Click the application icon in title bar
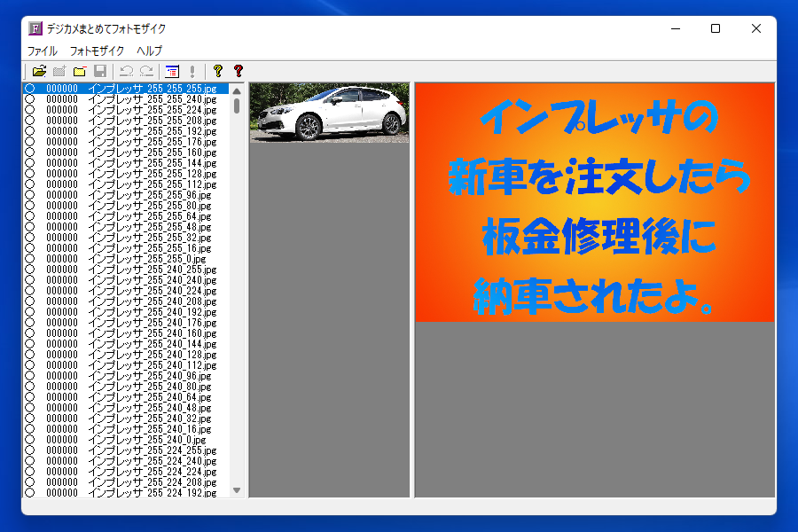The width and height of the screenshot is (798, 532). [35, 28]
